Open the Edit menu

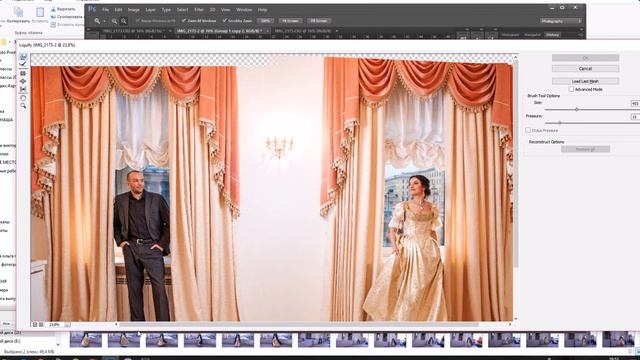(118, 9)
